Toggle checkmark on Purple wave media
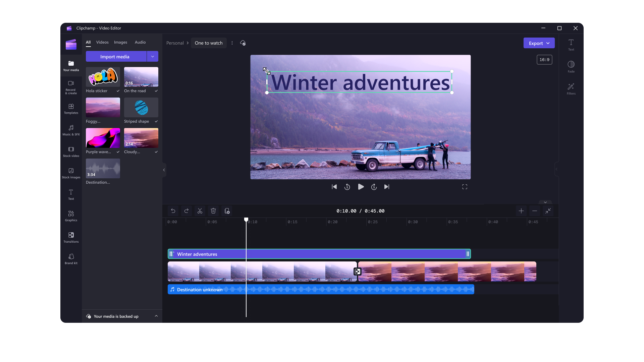Viewport: 644px width, 362px height. [x=118, y=152]
